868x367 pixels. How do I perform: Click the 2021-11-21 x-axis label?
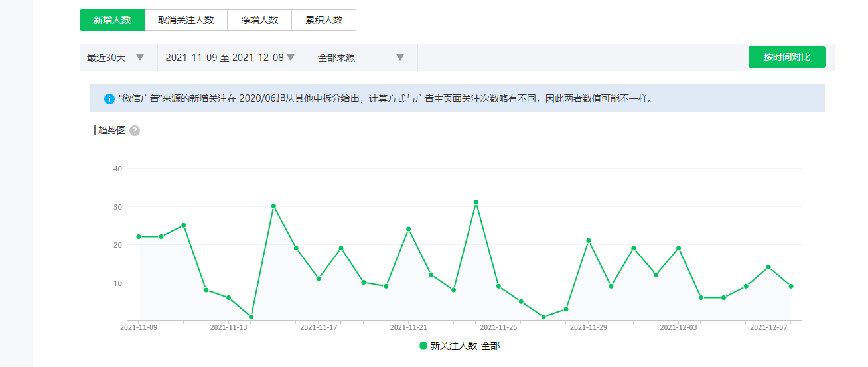coord(409,327)
